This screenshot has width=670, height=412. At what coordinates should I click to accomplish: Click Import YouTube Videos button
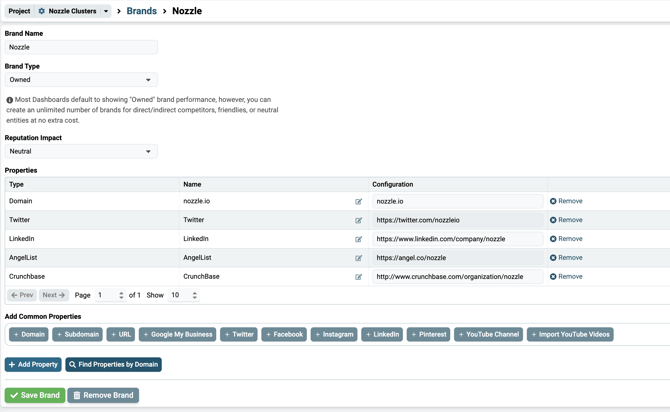click(570, 334)
